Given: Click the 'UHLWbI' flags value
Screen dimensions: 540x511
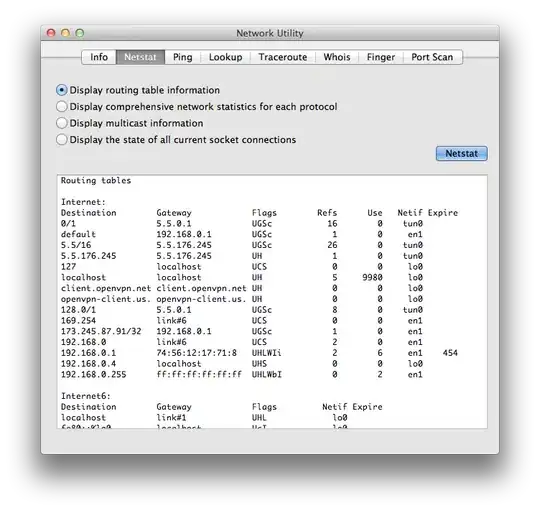Looking at the screenshot, I should (x=267, y=375).
